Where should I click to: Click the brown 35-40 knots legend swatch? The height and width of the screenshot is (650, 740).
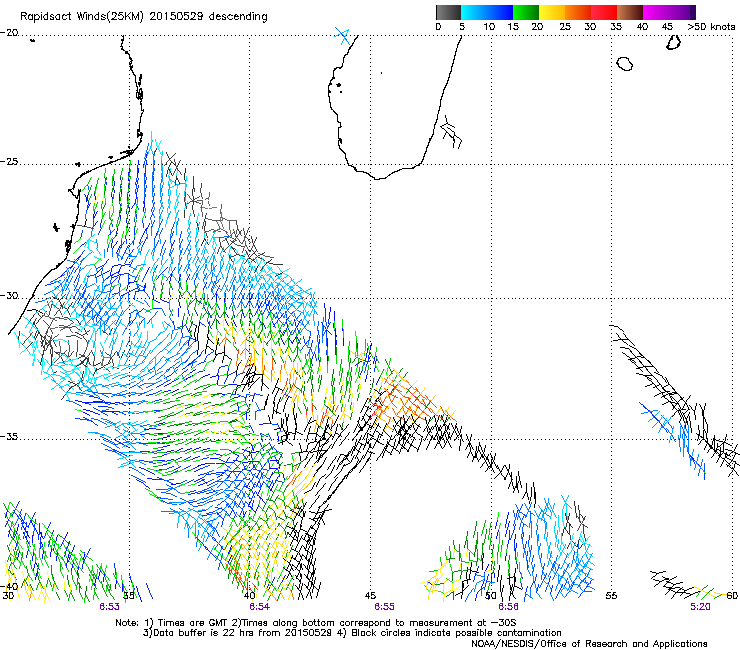[630, 12]
